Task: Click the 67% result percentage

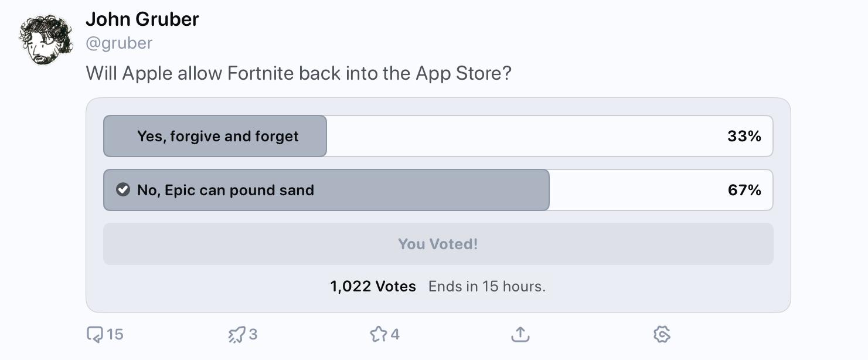Action: point(744,190)
